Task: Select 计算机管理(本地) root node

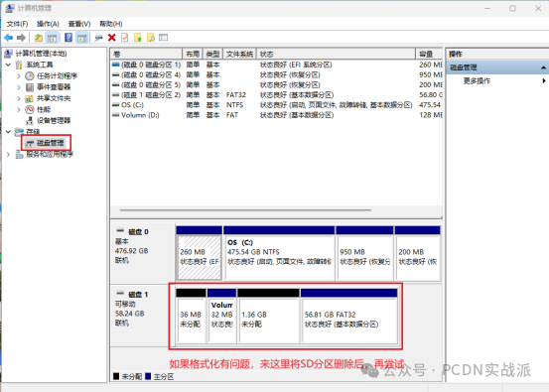Action: pyautogui.click(x=41, y=54)
